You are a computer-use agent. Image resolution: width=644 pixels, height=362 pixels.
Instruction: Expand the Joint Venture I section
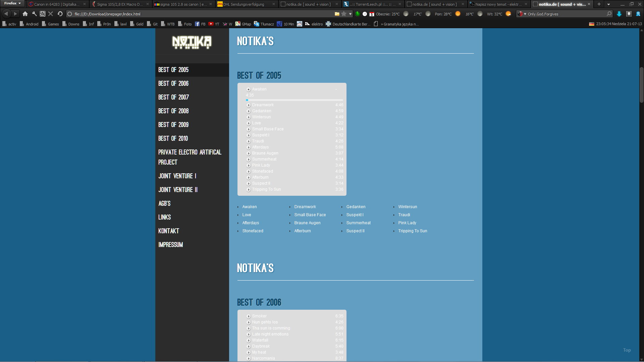point(177,176)
